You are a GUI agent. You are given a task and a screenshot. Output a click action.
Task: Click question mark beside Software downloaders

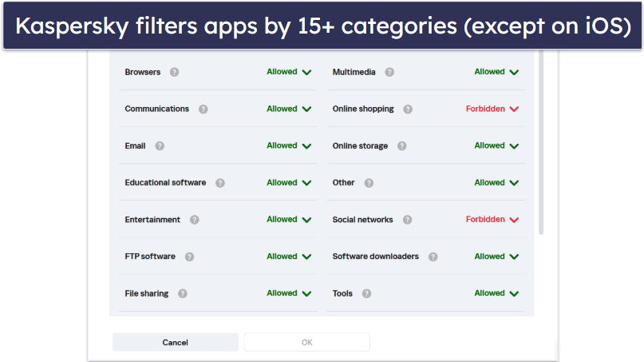pos(433,257)
